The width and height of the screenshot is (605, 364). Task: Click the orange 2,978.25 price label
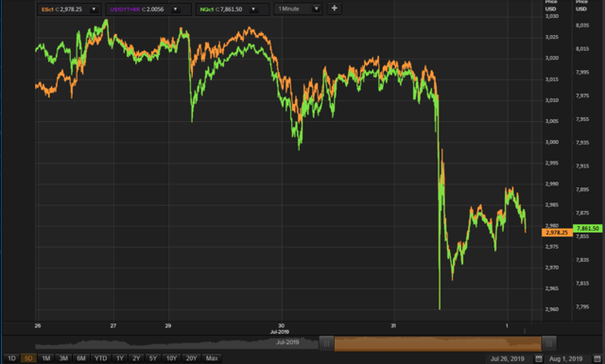tap(557, 233)
